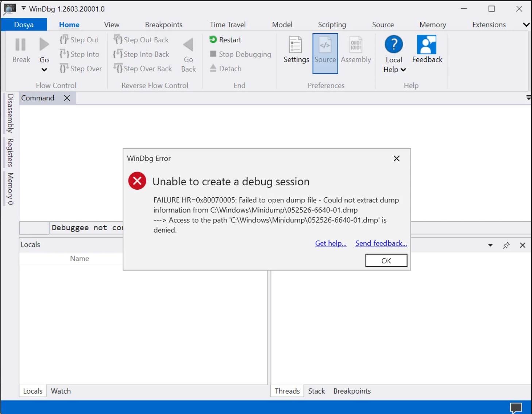The width and height of the screenshot is (532, 414).
Task: Click the feedback chat icon in status bar
Action: coord(516,407)
